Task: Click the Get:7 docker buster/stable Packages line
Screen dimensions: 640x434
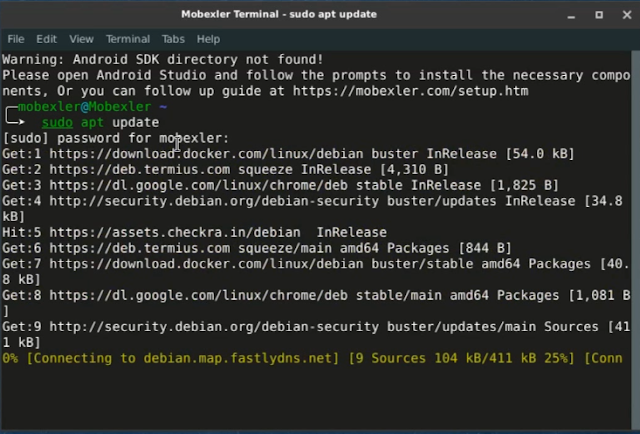Action: tap(316, 272)
